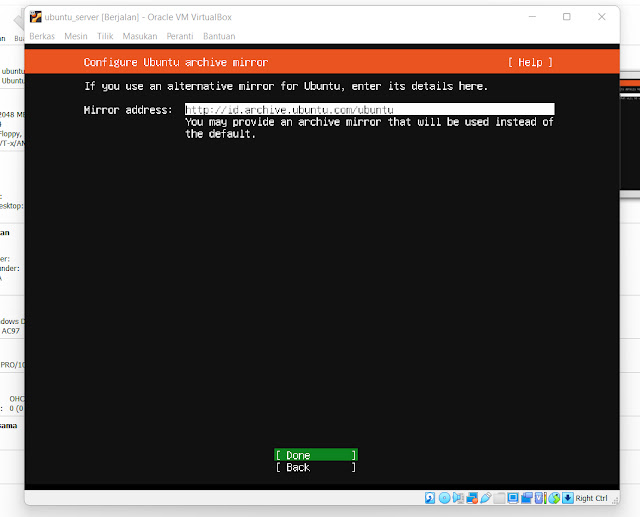Click the VM preview thumbnail in Manager window
640x517 pixels.
[630, 135]
